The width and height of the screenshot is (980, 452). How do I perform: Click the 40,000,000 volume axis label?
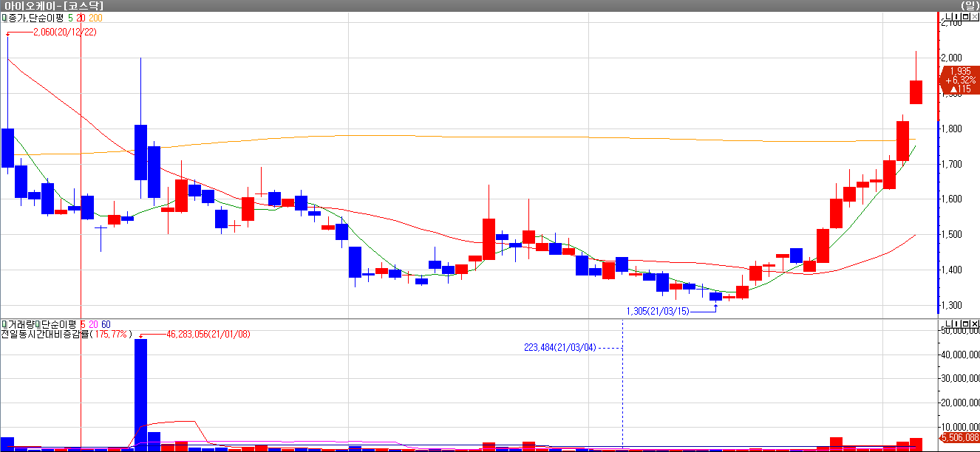point(959,355)
